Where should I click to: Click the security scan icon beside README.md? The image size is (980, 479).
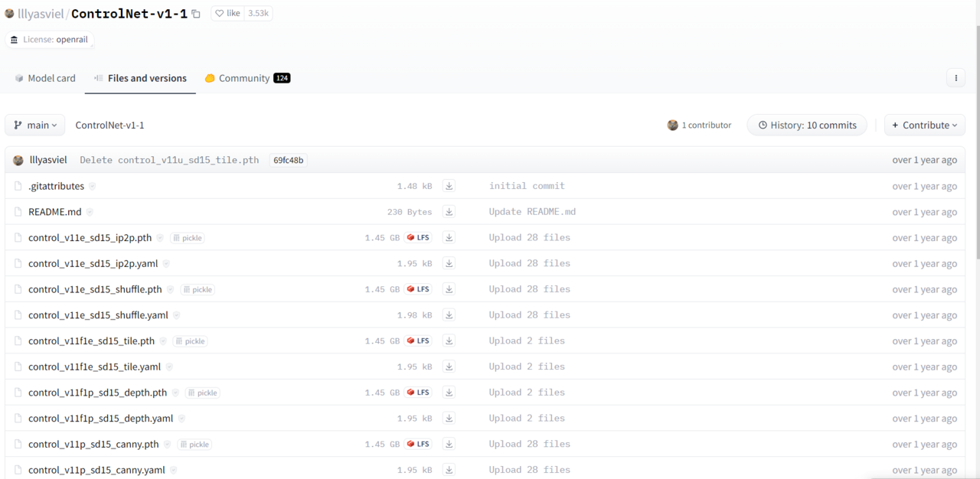(x=90, y=212)
